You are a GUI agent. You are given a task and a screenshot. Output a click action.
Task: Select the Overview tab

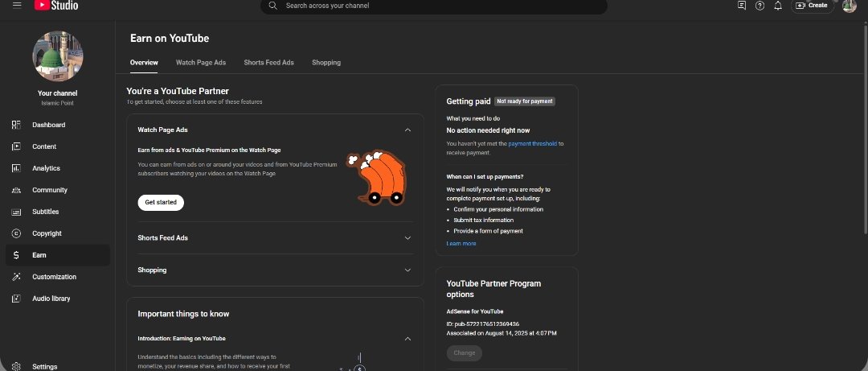[x=144, y=63]
